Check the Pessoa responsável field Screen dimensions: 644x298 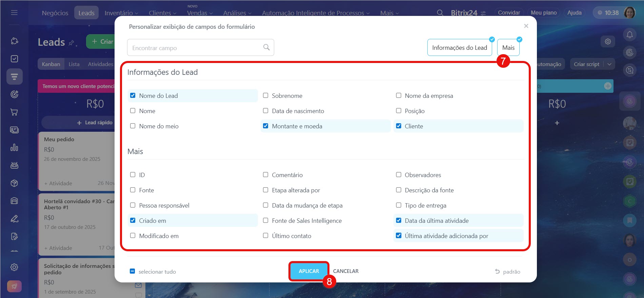tap(133, 205)
